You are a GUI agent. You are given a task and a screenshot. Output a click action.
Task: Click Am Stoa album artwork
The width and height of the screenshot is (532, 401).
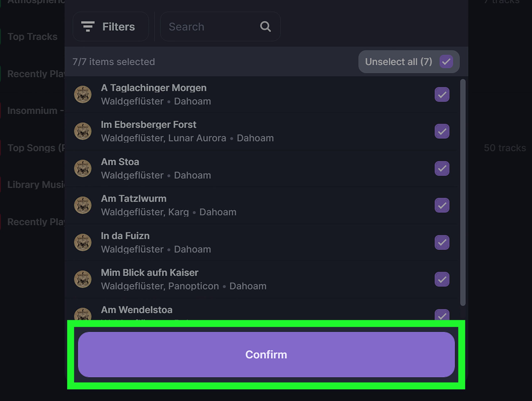click(83, 168)
